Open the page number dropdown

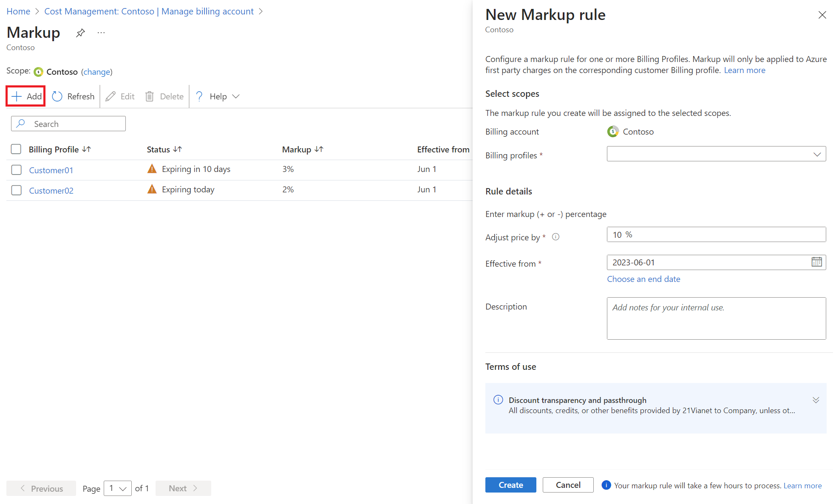click(118, 488)
